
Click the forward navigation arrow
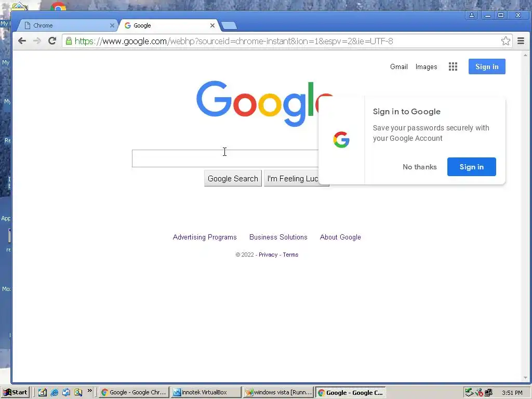click(37, 41)
